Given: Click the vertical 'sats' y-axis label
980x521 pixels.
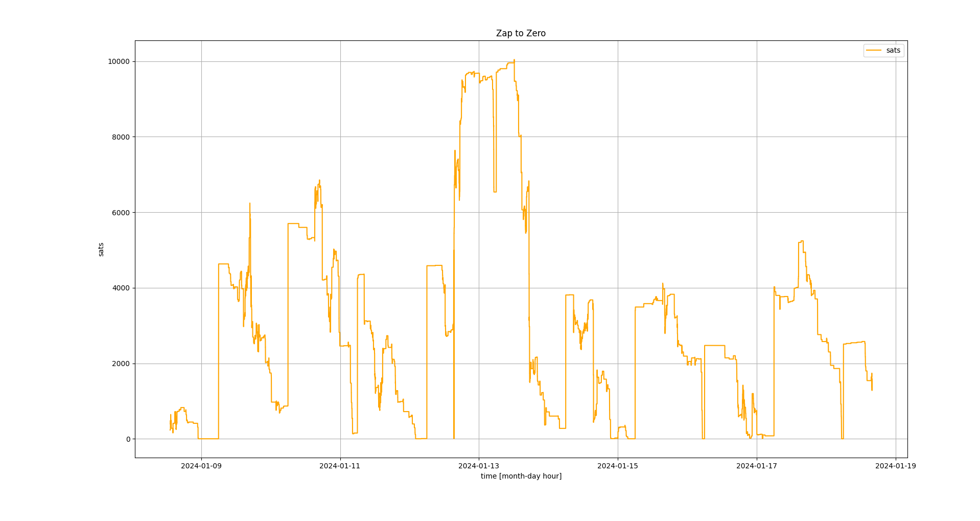Looking at the screenshot, I should click(101, 250).
